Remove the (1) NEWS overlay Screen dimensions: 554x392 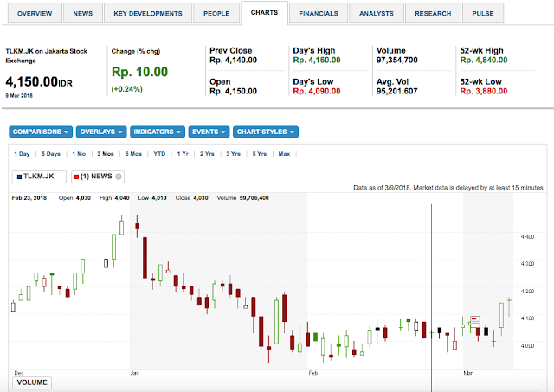coord(119,177)
